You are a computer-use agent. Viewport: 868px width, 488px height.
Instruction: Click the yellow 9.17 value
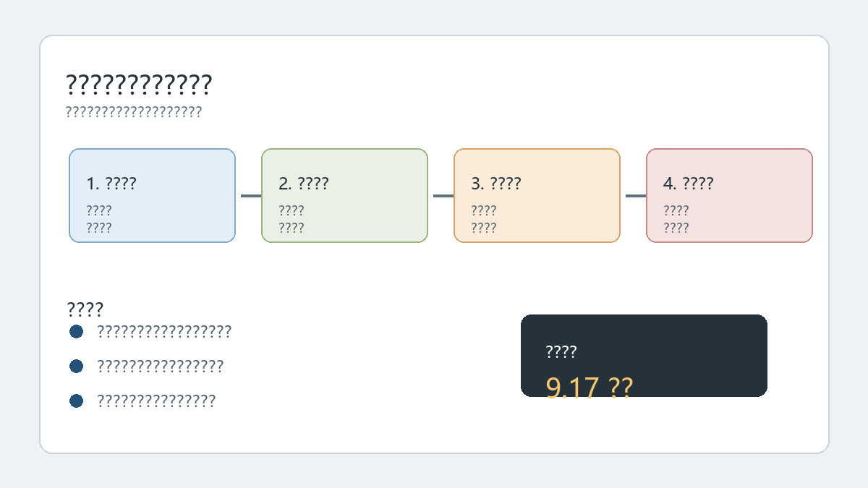click(589, 386)
